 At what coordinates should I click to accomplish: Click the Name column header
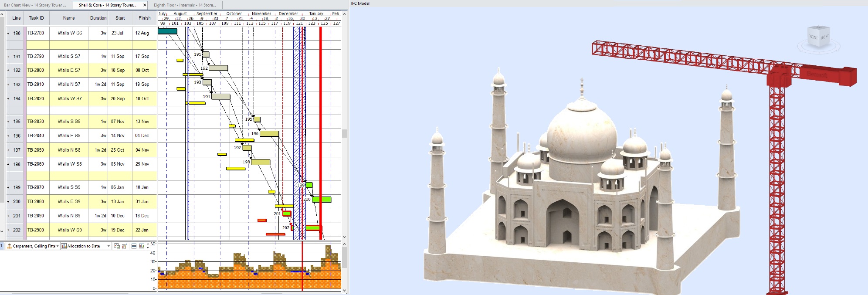pos(69,18)
